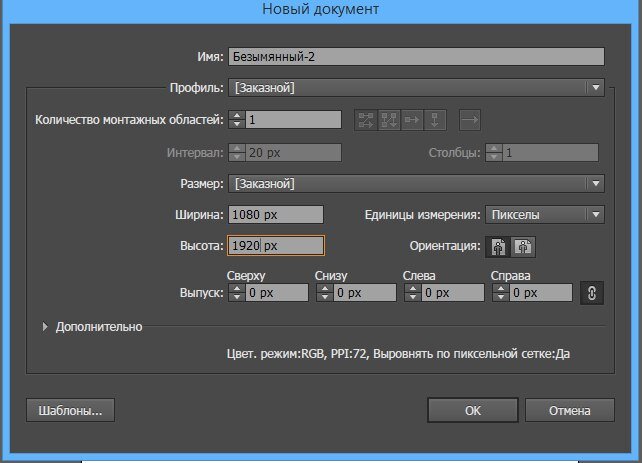Open the Единицы измерения dropdown
The width and height of the screenshot is (642, 463).
[545, 215]
